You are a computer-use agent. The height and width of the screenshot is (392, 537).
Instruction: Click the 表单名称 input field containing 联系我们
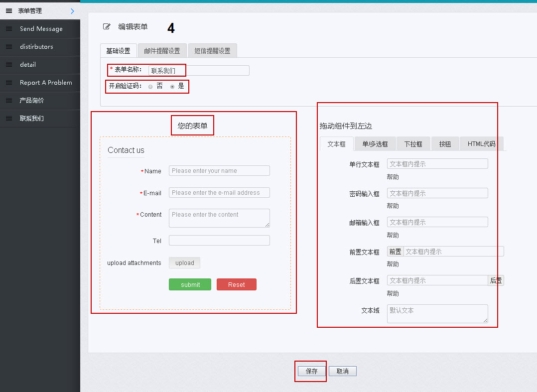coord(167,70)
